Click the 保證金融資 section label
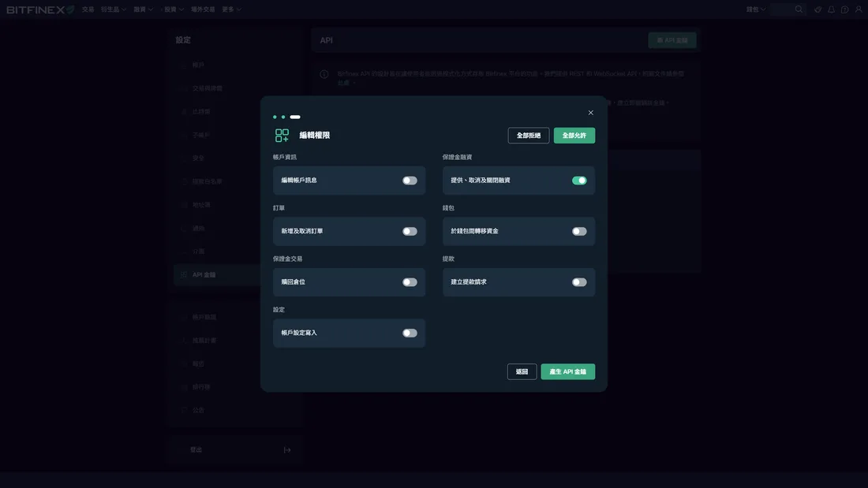 [457, 157]
